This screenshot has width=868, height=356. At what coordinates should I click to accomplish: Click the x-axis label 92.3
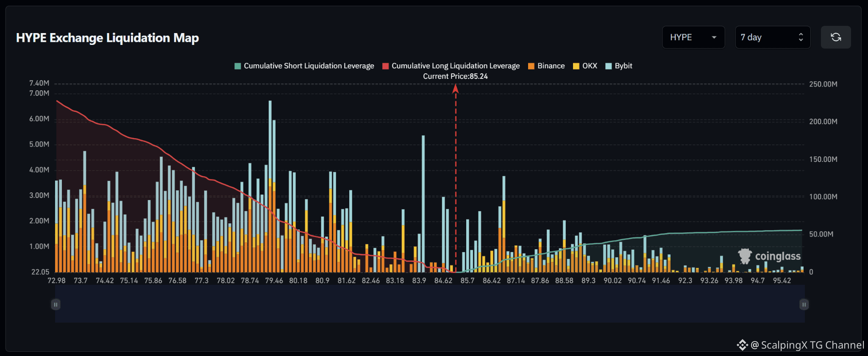[685, 281]
